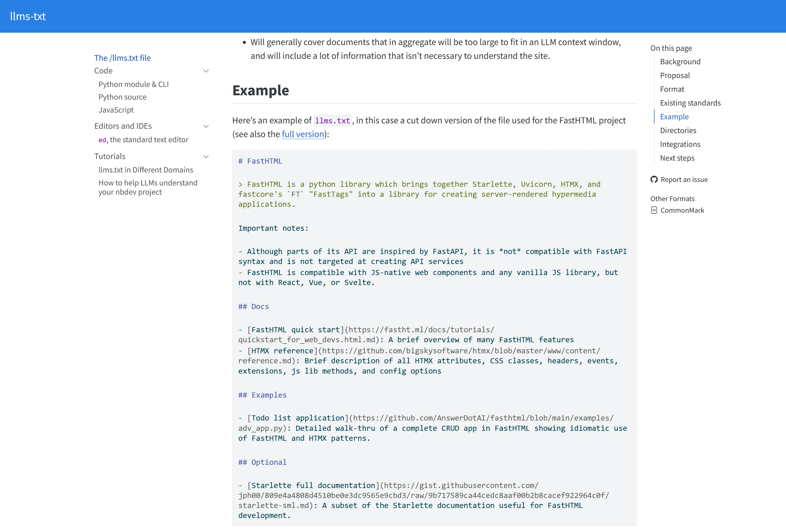The width and height of the screenshot is (786, 532).
Task: Open the CommonMark format link
Action: click(x=682, y=210)
